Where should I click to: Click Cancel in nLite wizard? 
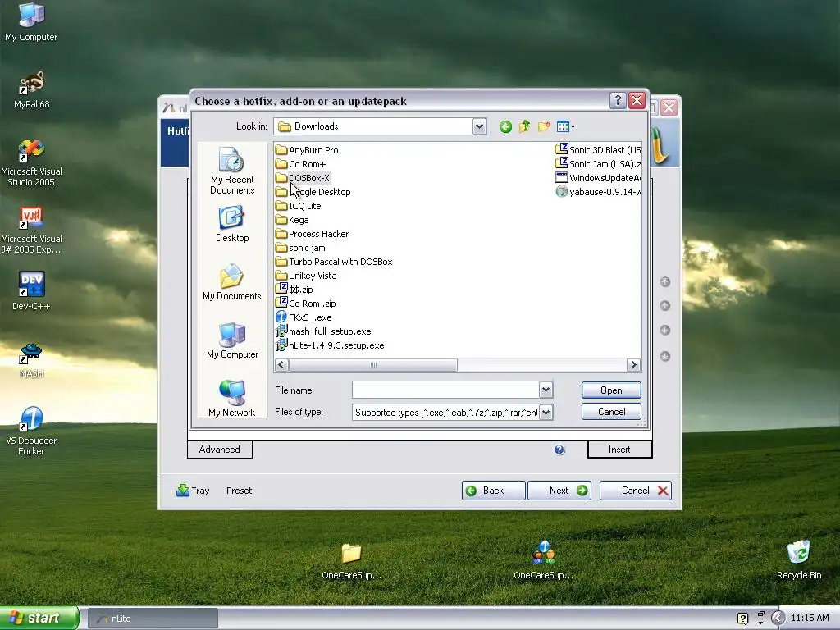click(x=636, y=491)
